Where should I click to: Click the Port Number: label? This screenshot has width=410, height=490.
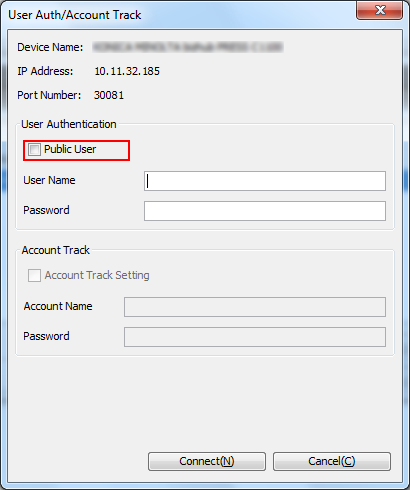point(49,95)
